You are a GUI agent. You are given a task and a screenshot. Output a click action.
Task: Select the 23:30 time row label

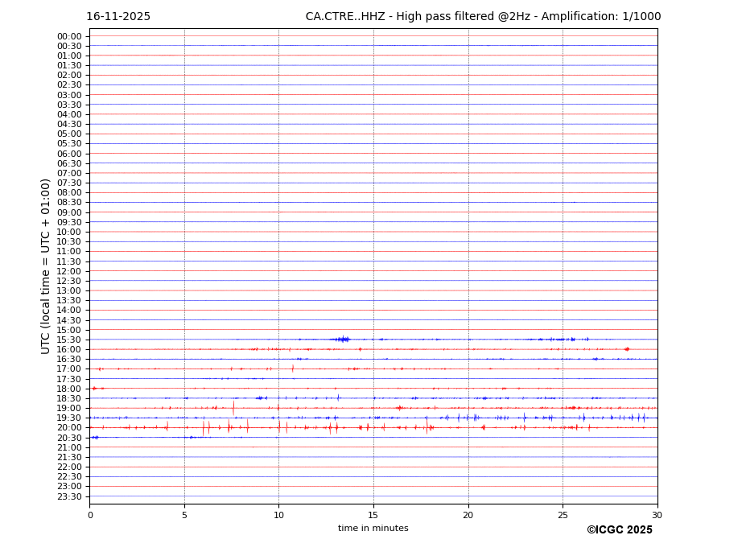point(69,496)
